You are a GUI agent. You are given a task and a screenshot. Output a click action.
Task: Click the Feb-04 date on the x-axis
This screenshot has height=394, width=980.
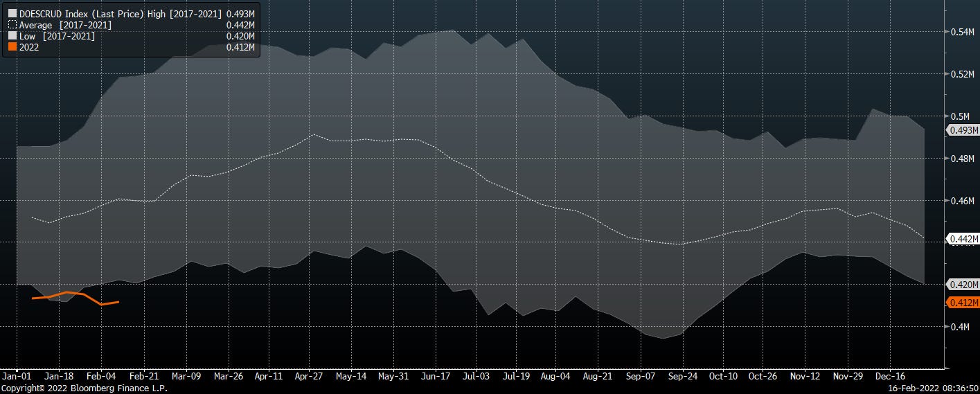(x=101, y=376)
